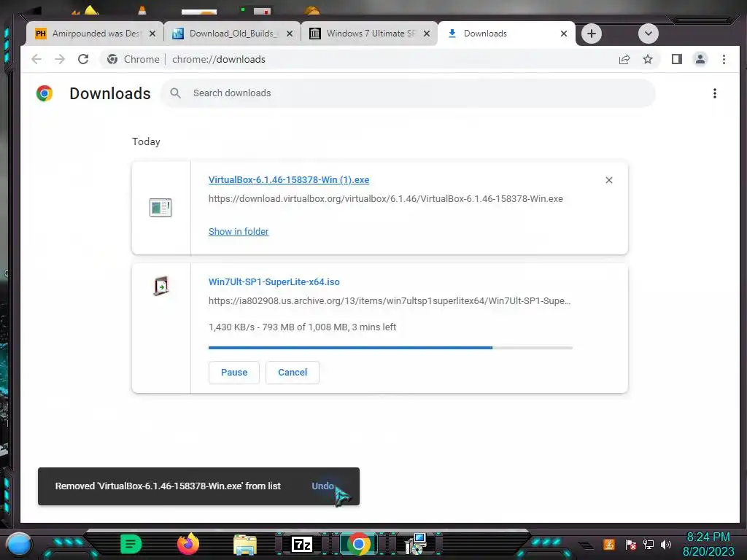Click the VirtualBox download URL text
This screenshot has height=560, width=747.
pos(386,199)
